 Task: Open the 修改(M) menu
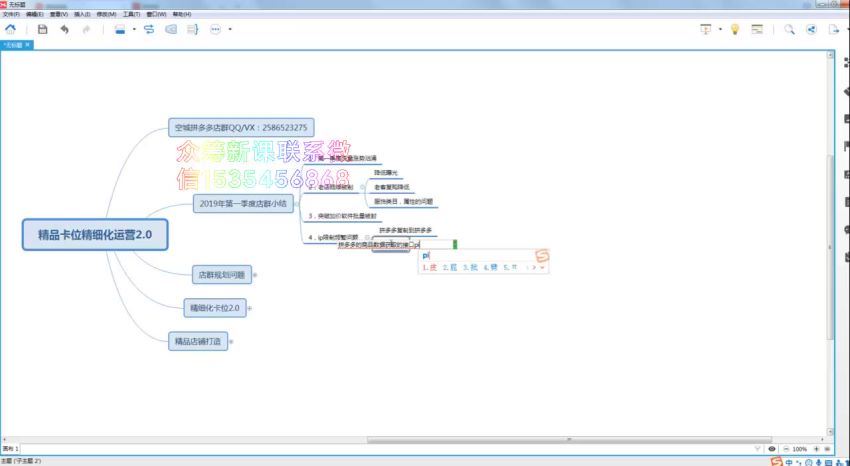click(x=106, y=14)
